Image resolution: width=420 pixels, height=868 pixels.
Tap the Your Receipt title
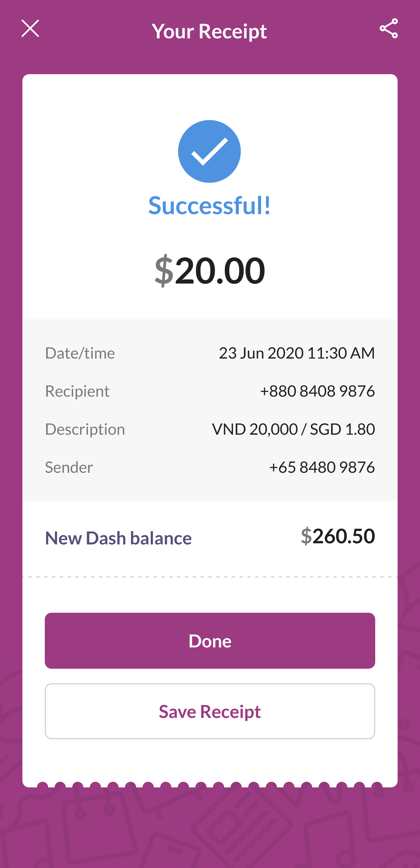(x=209, y=31)
